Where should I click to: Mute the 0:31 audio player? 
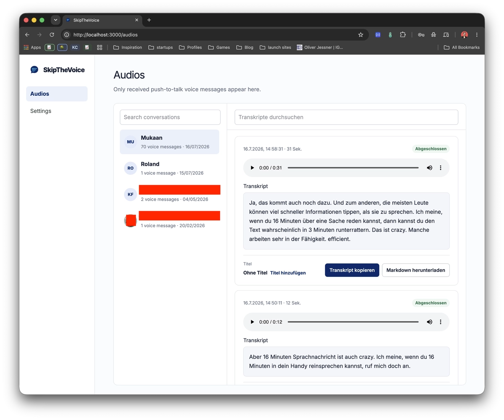(429, 168)
